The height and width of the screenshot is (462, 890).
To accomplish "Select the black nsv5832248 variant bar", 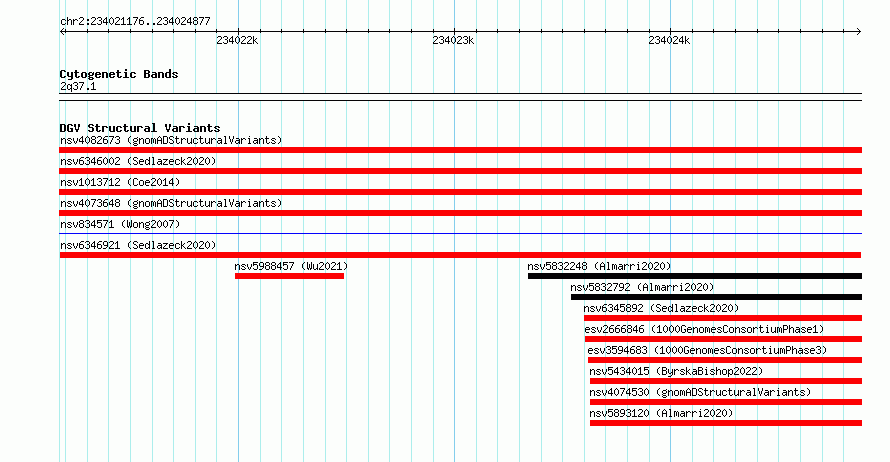I will [695, 276].
